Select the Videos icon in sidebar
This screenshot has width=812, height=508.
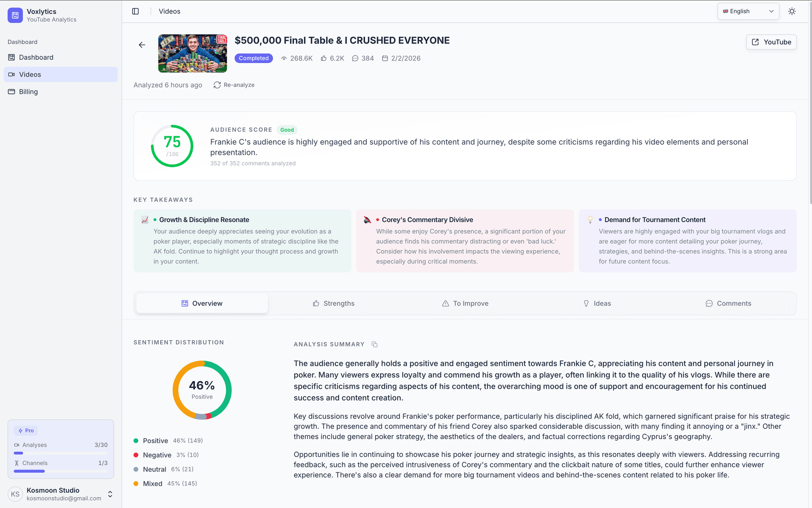click(11, 74)
